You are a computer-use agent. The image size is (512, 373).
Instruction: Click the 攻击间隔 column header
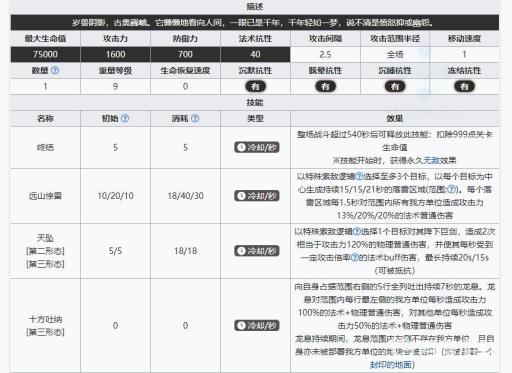click(325, 38)
